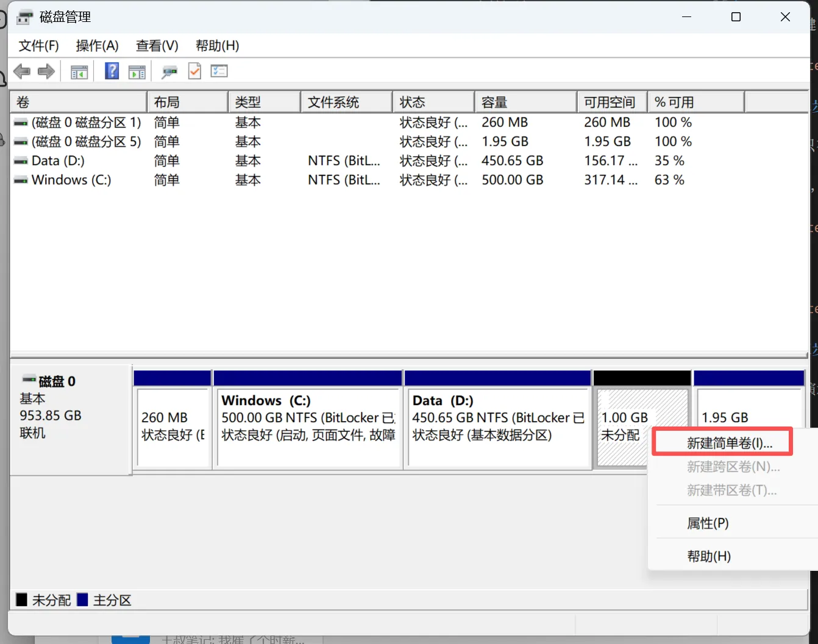Select (磁盘 0 磁盘分区 1) volume row text
The height and width of the screenshot is (644, 818).
[86, 122]
